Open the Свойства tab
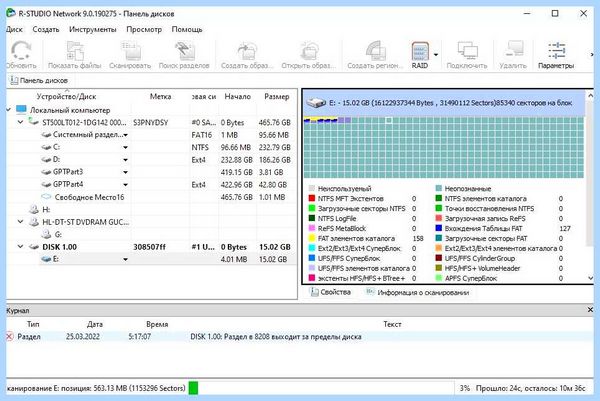The image size is (600, 401). click(x=330, y=292)
